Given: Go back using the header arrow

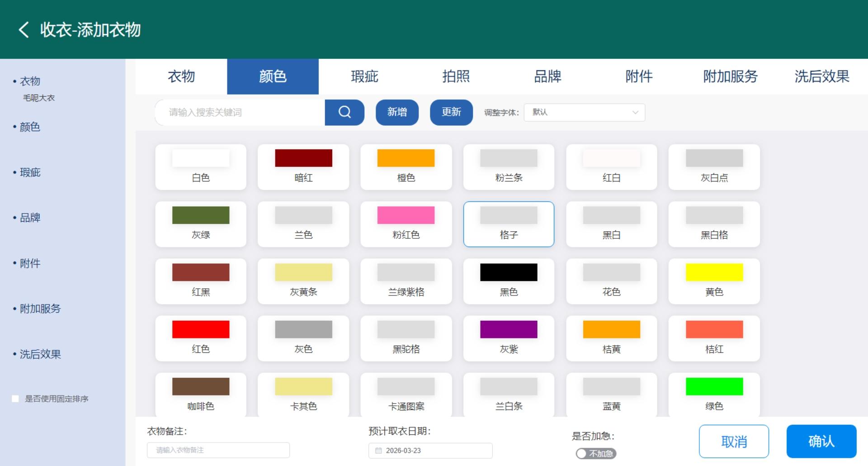Looking at the screenshot, I should 24,30.
